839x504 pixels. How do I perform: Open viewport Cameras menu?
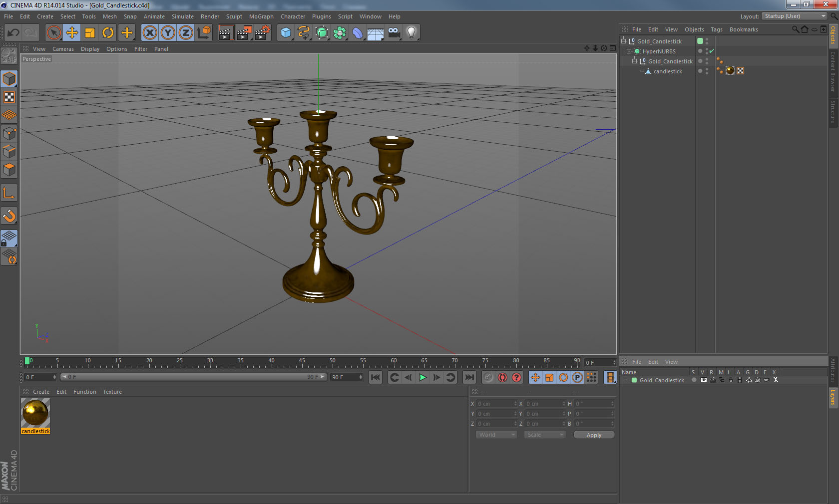point(63,49)
